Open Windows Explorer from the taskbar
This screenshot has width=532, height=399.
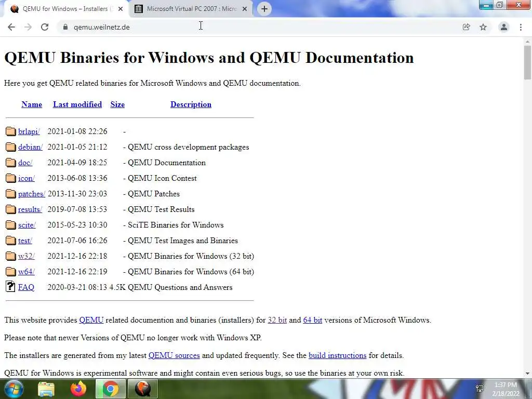(x=46, y=389)
